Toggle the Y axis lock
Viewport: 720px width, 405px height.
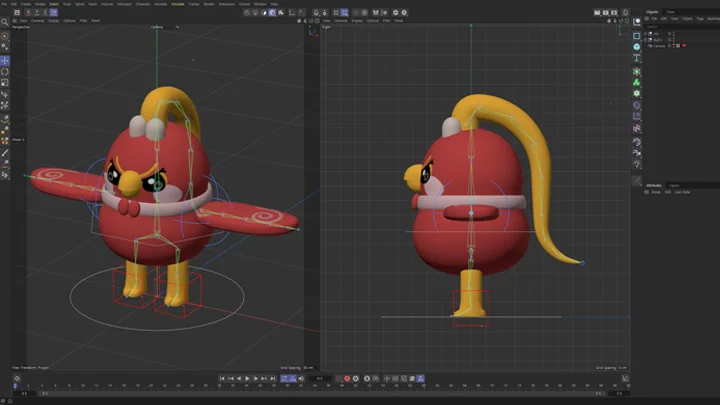[x=37, y=13]
